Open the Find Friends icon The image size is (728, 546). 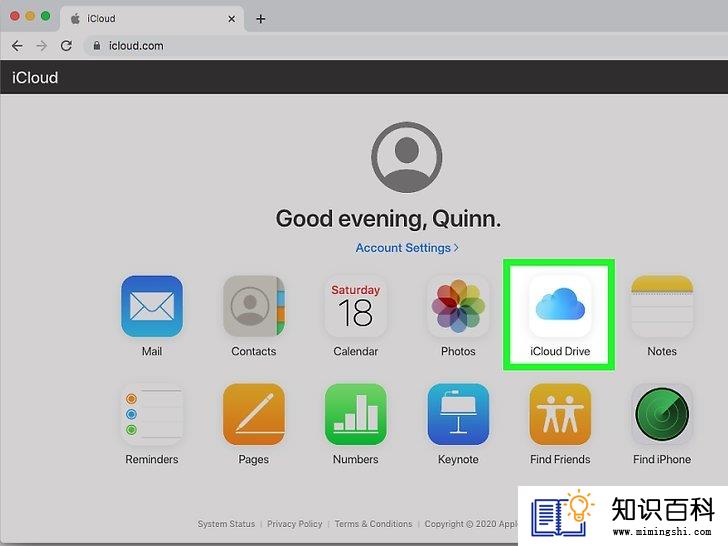560,414
